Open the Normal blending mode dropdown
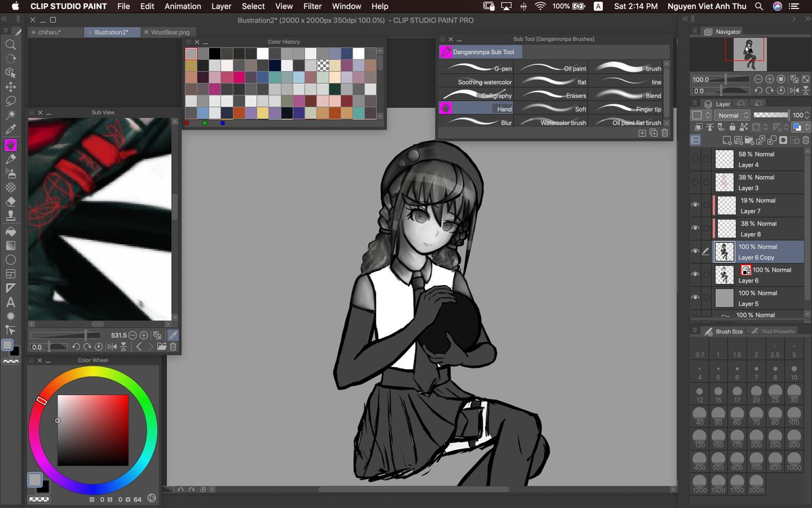The height and width of the screenshot is (508, 812). [733, 115]
